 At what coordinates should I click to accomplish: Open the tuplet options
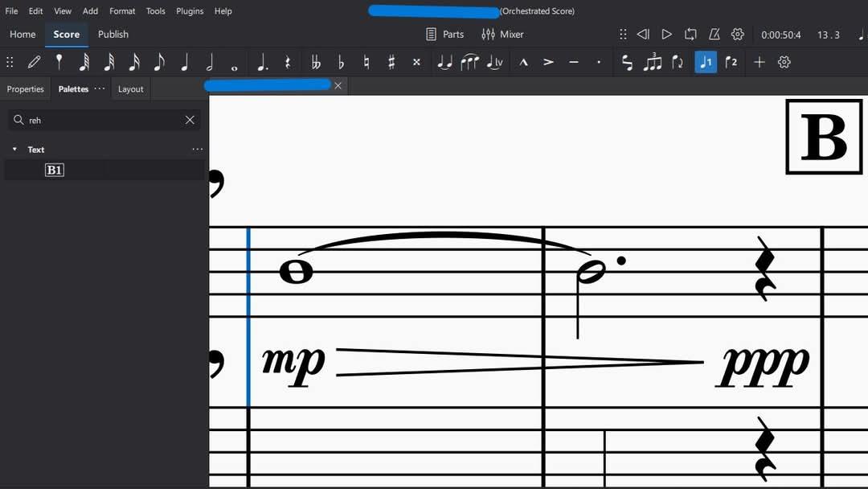(x=652, y=62)
